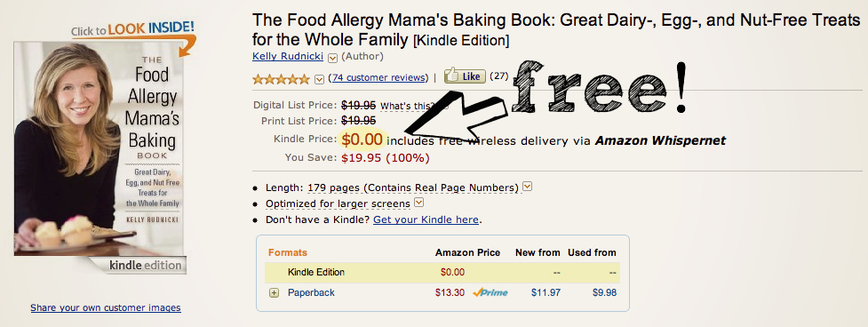Open dropdown next to Kelly Rudnicki

[332, 57]
